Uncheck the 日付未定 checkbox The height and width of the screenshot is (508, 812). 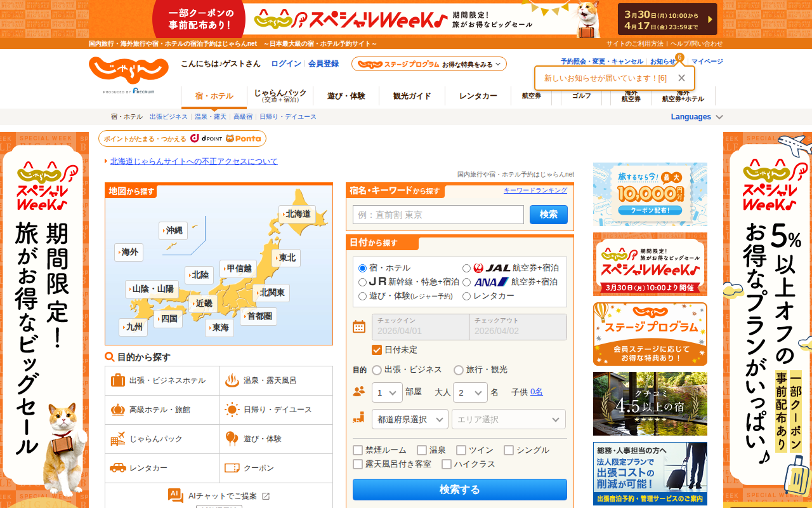point(377,350)
